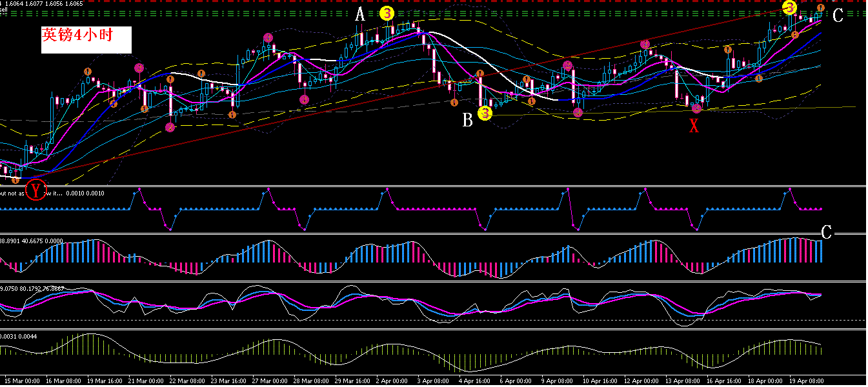This screenshot has width=868, height=387.
Task: Select the yellow circle 3 beside label A
Action: (387, 12)
